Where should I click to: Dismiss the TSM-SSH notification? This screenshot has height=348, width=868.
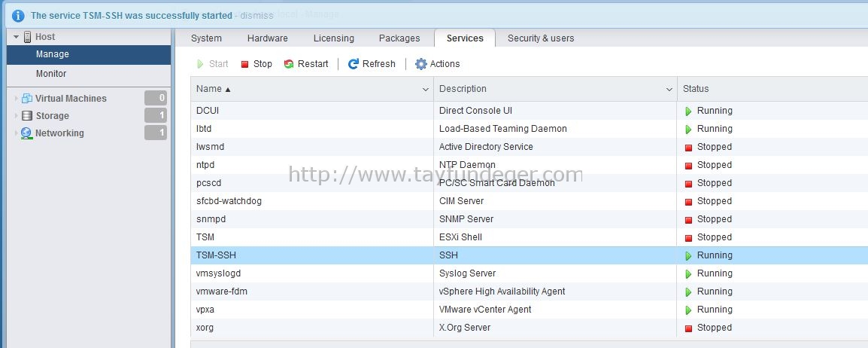point(256,16)
